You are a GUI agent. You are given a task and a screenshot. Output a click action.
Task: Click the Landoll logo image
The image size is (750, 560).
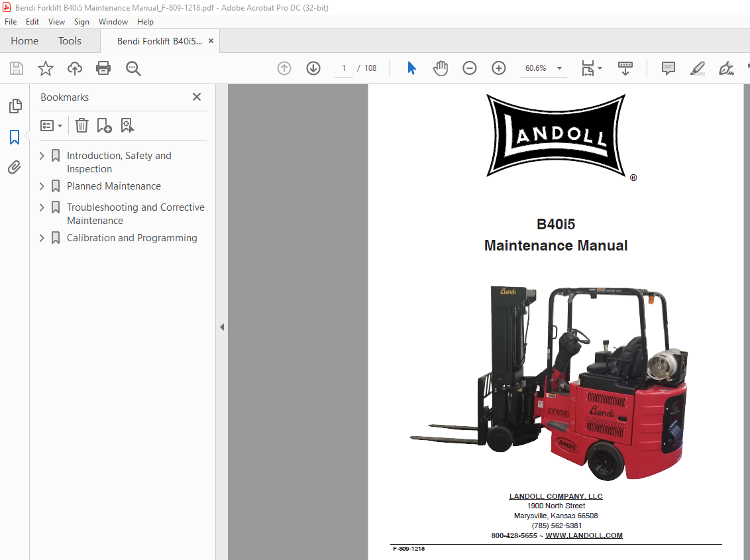point(556,135)
